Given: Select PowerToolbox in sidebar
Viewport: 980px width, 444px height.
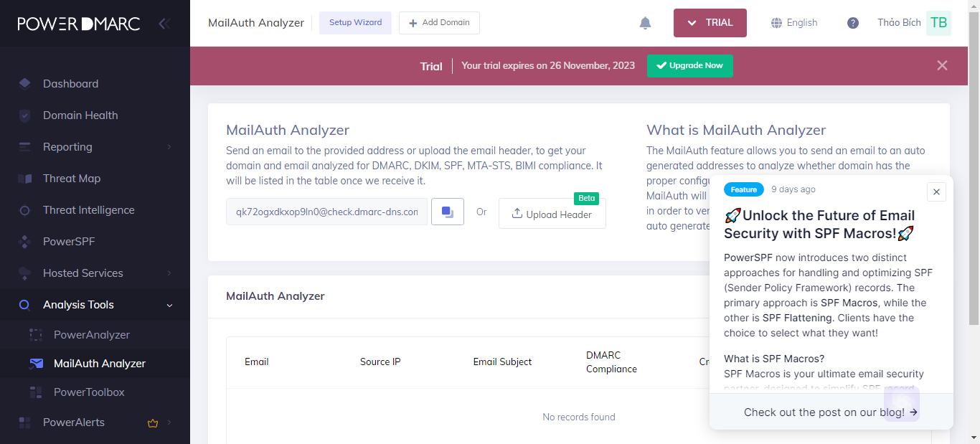Looking at the screenshot, I should pyautogui.click(x=89, y=392).
